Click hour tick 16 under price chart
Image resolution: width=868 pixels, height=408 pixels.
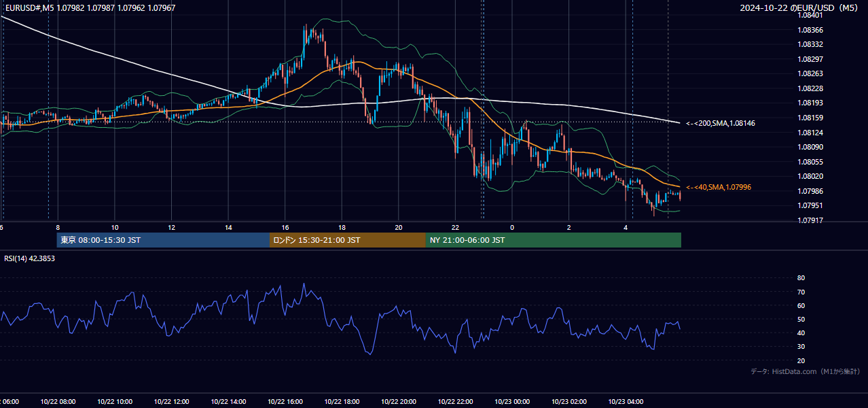(285, 227)
